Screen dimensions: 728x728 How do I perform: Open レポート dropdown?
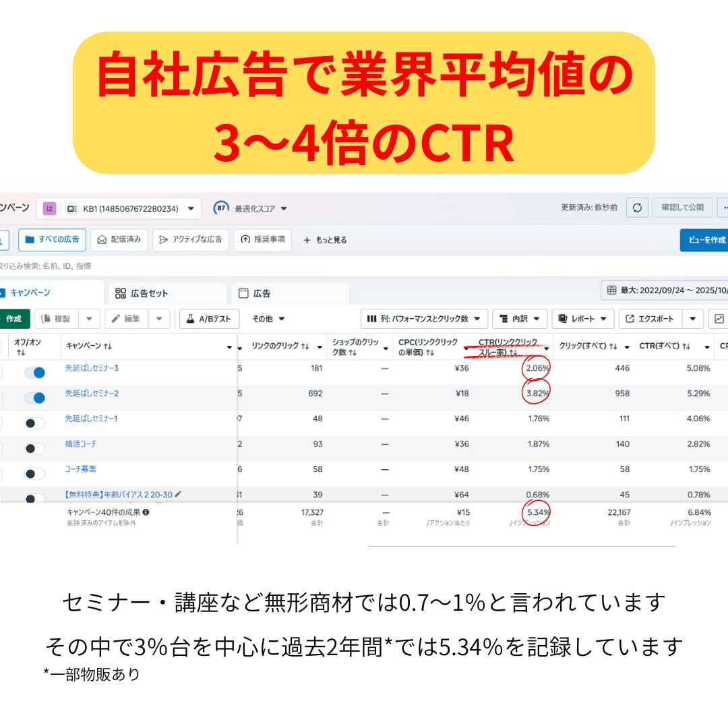tap(582, 318)
